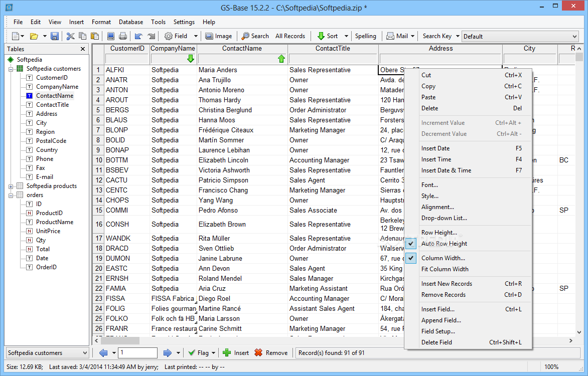Open the Default search key combo box
This screenshot has width=588, height=376.
click(x=520, y=37)
